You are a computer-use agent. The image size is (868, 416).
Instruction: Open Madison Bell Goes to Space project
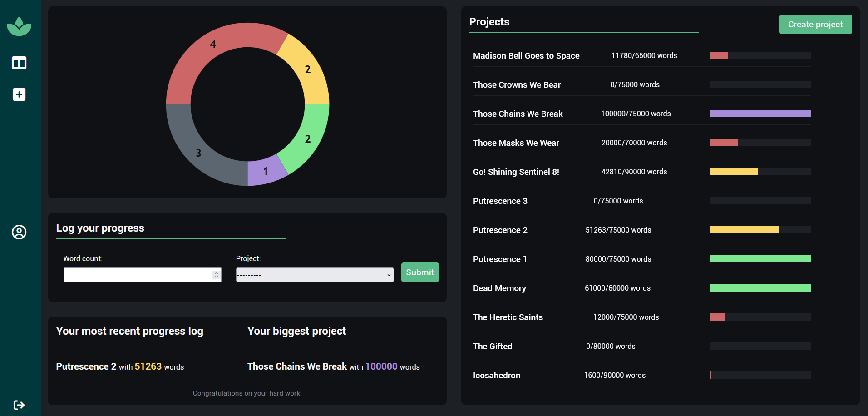pos(526,56)
